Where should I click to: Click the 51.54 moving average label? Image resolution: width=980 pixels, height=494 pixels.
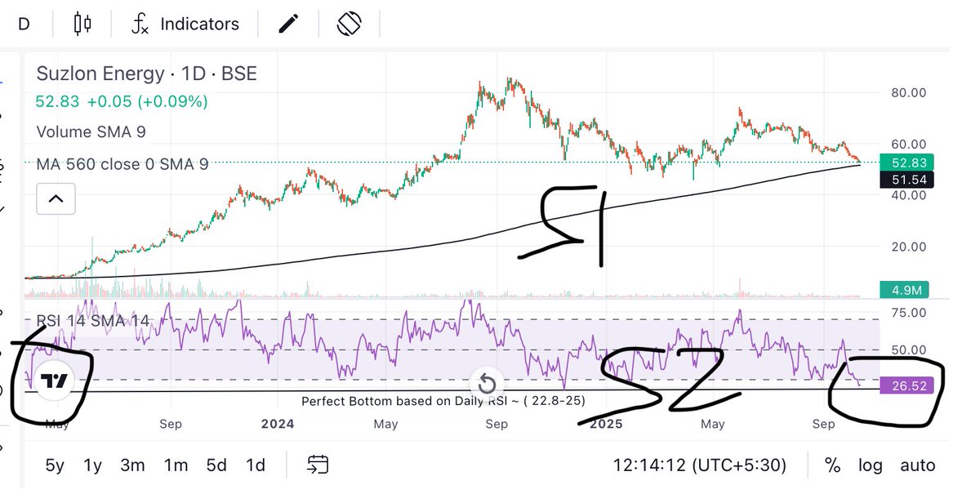click(x=906, y=180)
